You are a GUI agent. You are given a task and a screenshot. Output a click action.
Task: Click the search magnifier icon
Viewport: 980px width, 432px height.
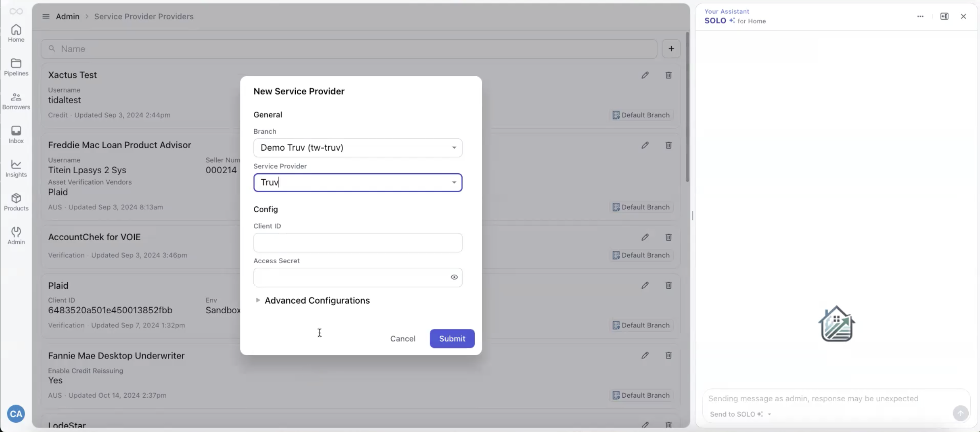pyautogui.click(x=52, y=48)
